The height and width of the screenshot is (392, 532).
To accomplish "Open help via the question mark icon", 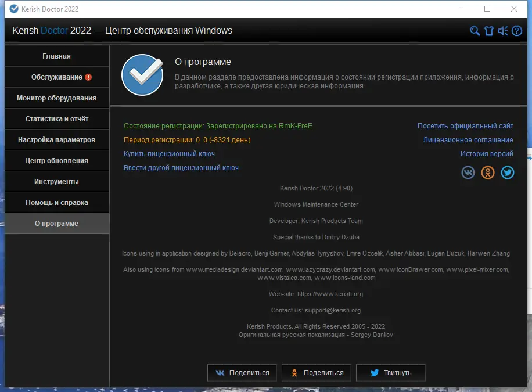I will point(517,31).
